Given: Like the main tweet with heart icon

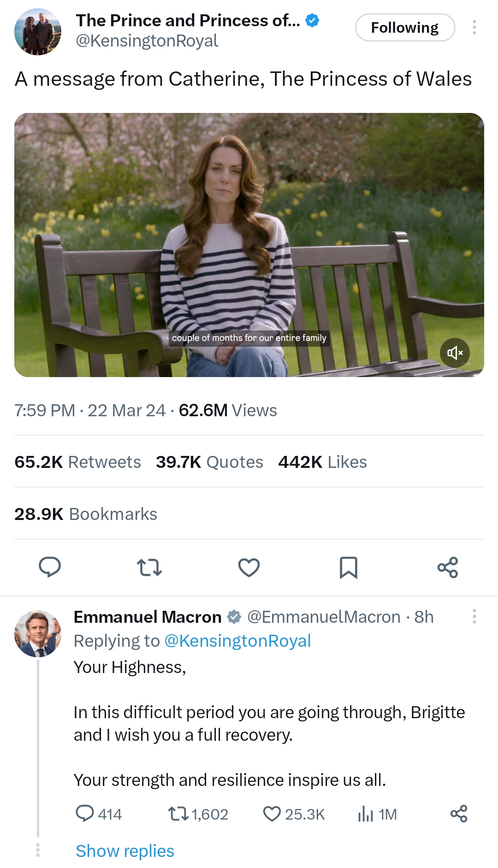Looking at the screenshot, I should [x=249, y=567].
